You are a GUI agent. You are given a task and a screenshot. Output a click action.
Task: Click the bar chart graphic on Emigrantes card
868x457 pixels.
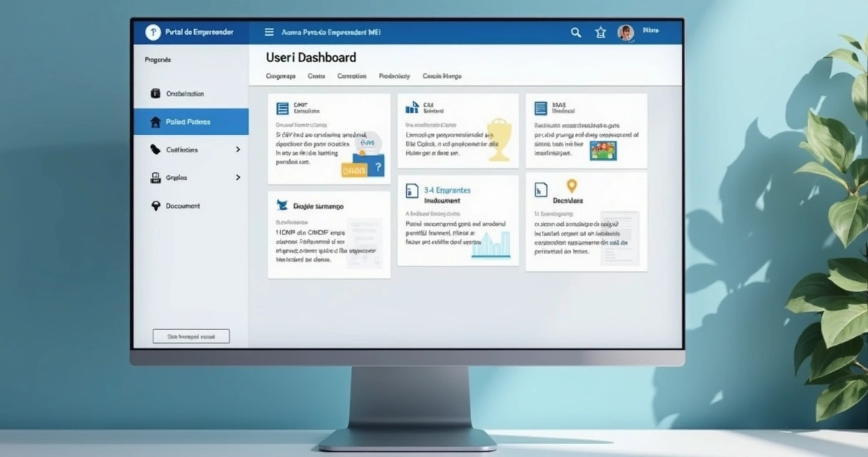(489, 246)
